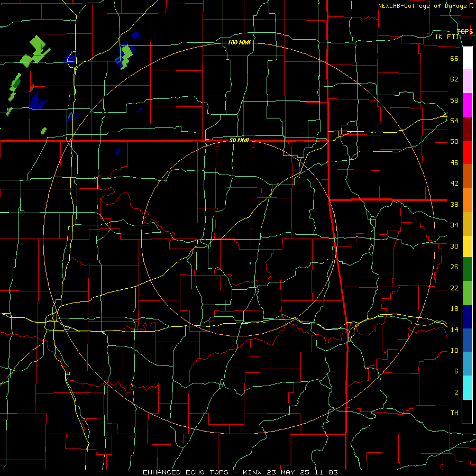Click the tiny cyan echo pixel at radar center
Viewport: 476px width, 476px height.
coord(250,263)
